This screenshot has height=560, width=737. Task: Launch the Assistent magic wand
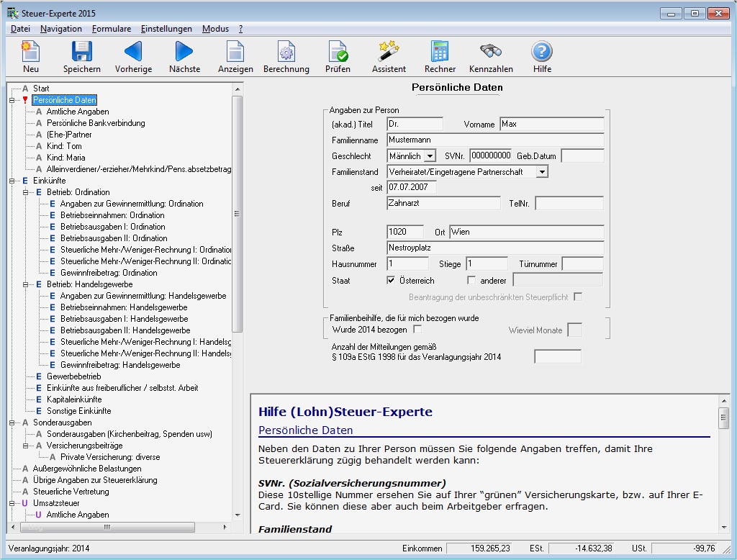(389, 53)
